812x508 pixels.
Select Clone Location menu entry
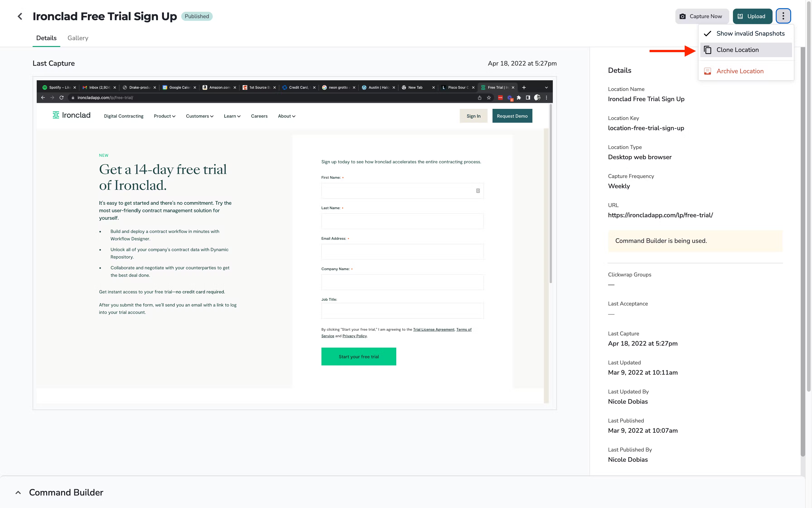(x=746, y=50)
